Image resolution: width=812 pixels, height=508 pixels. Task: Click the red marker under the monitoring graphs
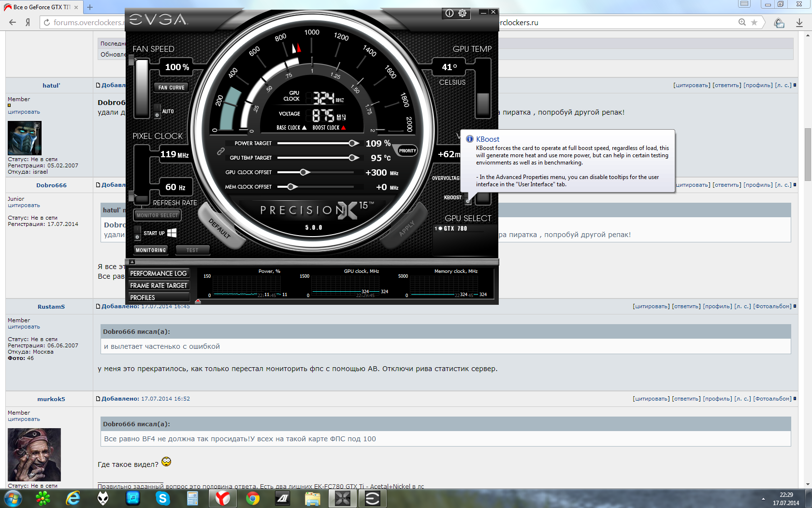198,301
